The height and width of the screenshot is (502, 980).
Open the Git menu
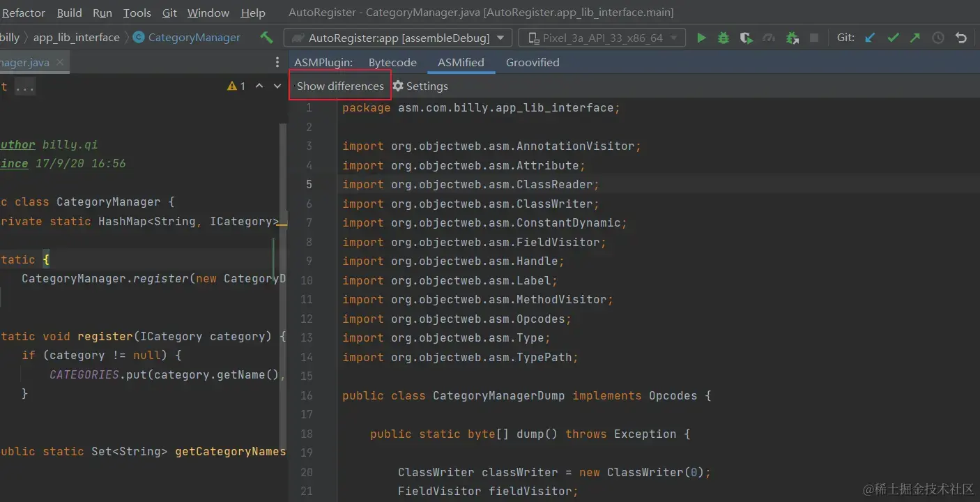(169, 13)
